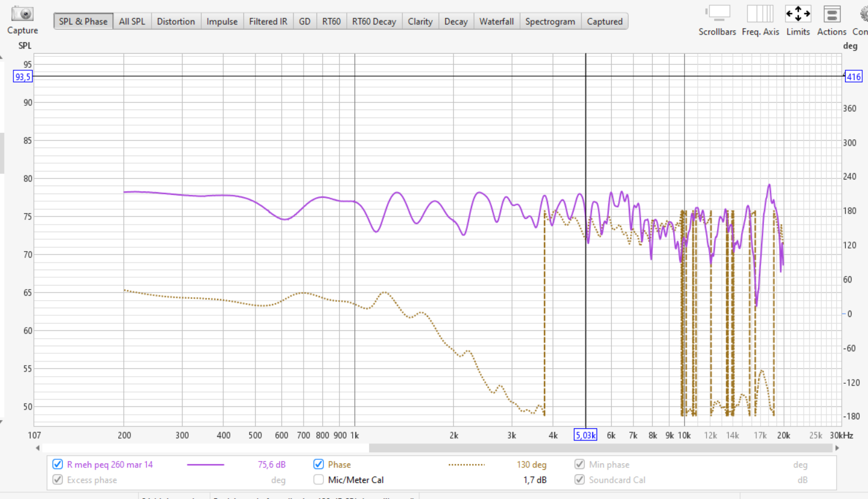
Task: Click the Freq. Axis icon
Action: (760, 13)
